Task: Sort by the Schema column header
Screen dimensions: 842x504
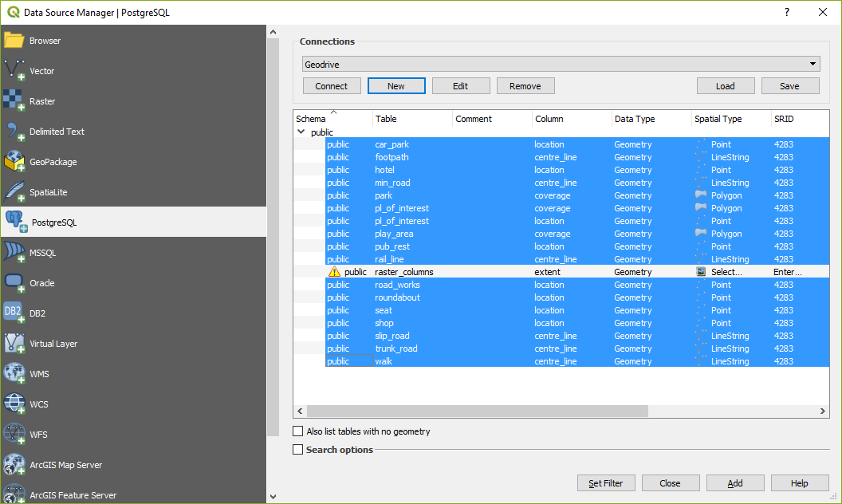Action: coord(333,119)
